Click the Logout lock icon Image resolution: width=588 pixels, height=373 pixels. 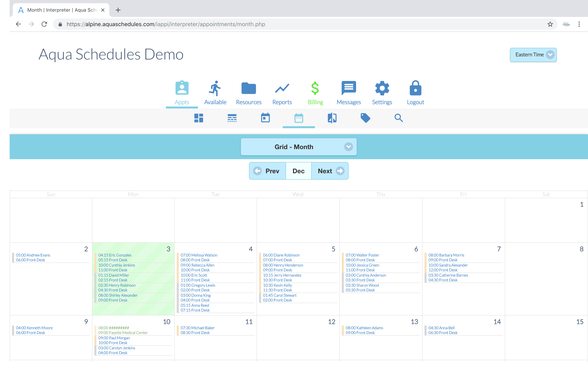pyautogui.click(x=415, y=88)
